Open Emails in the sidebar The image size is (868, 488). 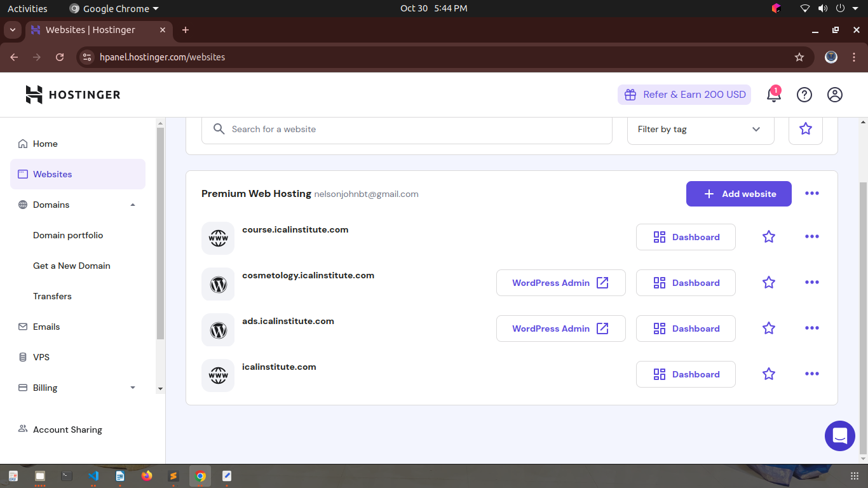78,327
